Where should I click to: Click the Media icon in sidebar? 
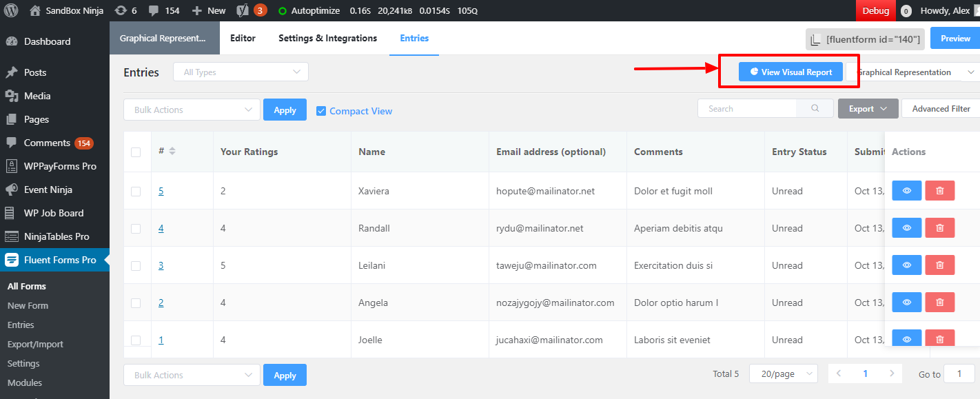12,96
